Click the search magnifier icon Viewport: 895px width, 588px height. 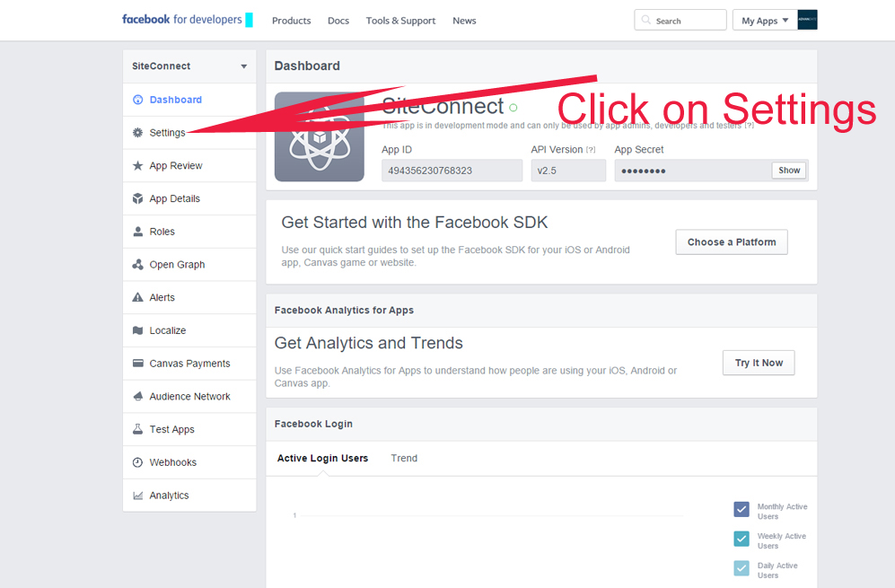tap(645, 20)
